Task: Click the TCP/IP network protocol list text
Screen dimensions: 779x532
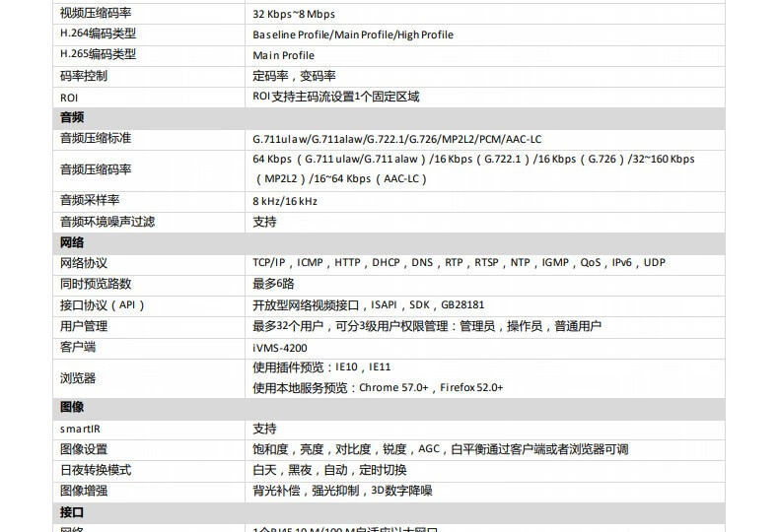Action: point(459,263)
